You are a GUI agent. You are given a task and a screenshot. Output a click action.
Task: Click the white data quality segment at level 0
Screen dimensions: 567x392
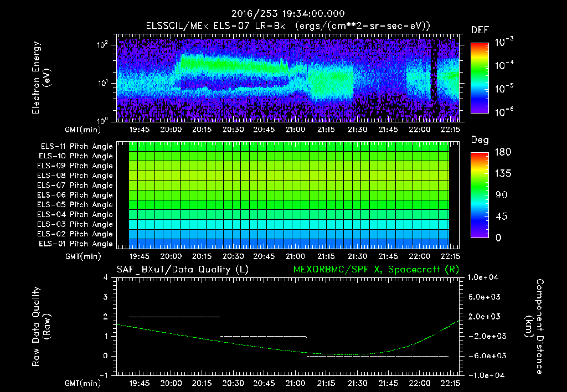(378, 356)
